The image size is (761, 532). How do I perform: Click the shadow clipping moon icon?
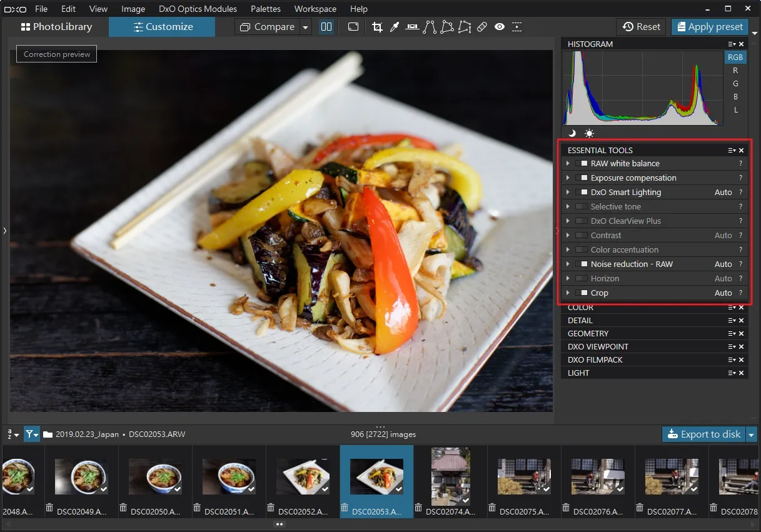click(572, 133)
